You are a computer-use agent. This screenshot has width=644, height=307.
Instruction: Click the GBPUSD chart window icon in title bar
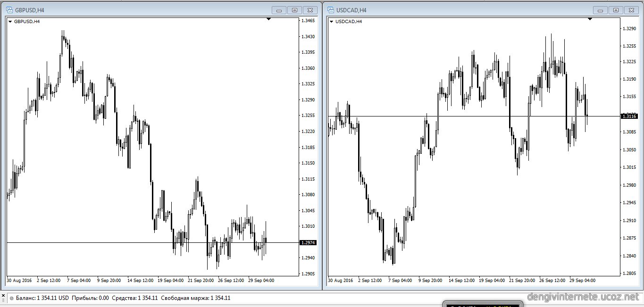(x=9, y=10)
